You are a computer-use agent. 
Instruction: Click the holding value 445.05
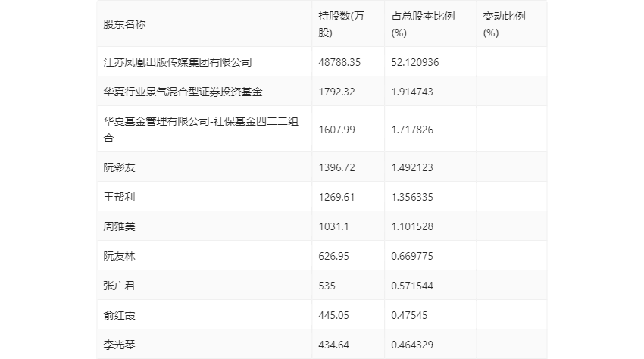tap(333, 315)
